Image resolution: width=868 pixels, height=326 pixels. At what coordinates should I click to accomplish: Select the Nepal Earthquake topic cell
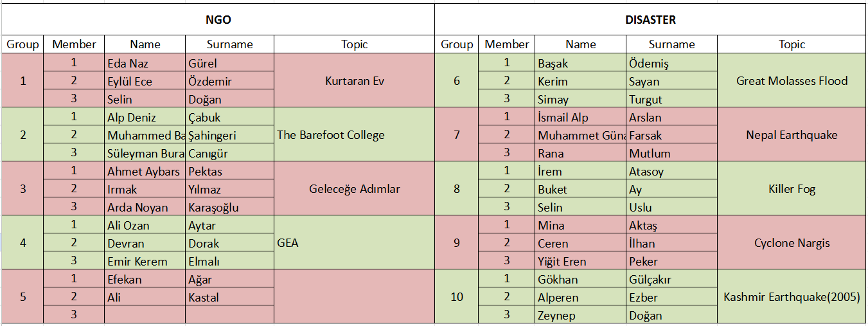pos(792,135)
